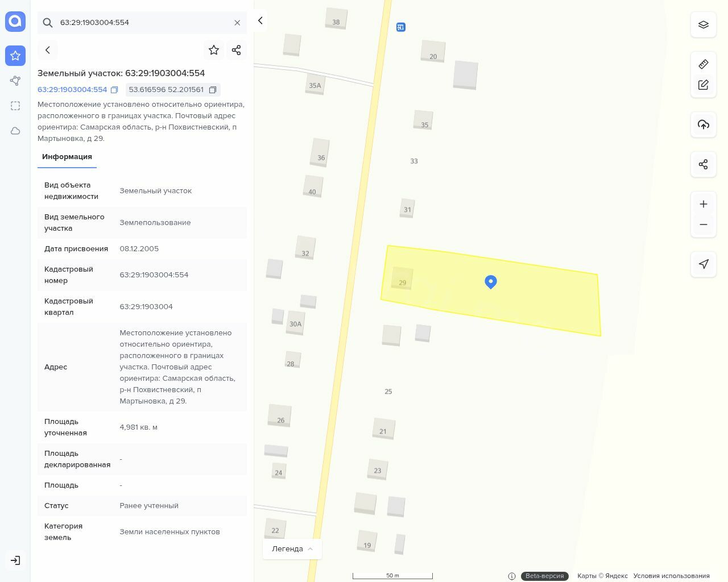Add parcel to favorites with star
Screen dimensions: 728x582
pos(214,50)
